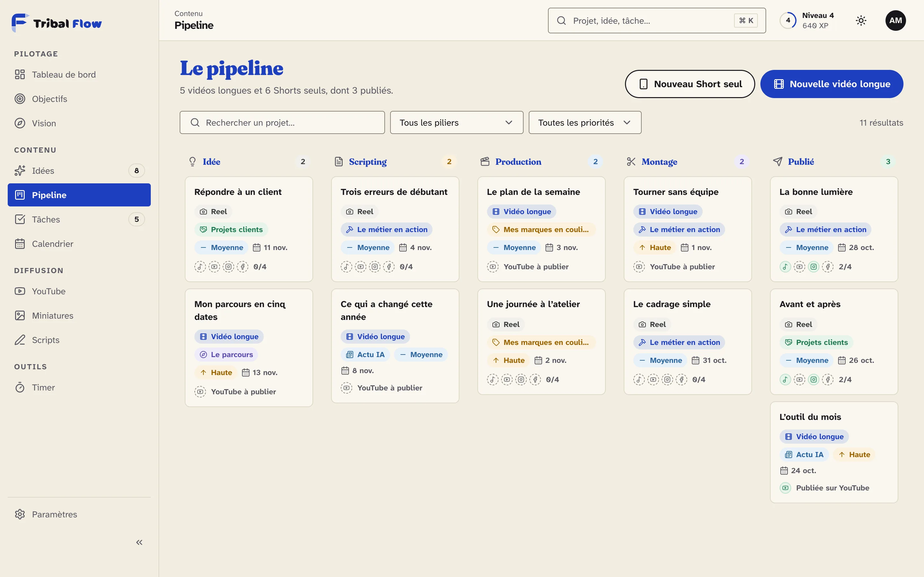Toggle the light/dark theme sun icon

[x=861, y=21]
